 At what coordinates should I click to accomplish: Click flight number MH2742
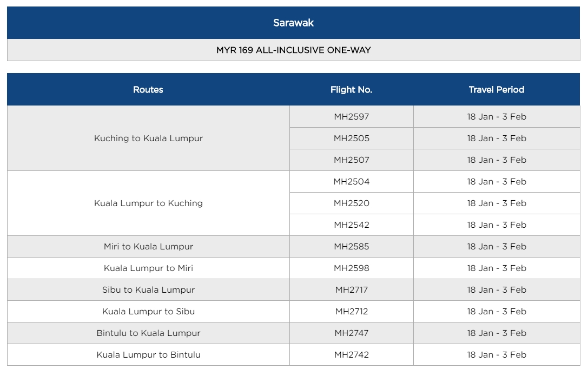point(351,355)
